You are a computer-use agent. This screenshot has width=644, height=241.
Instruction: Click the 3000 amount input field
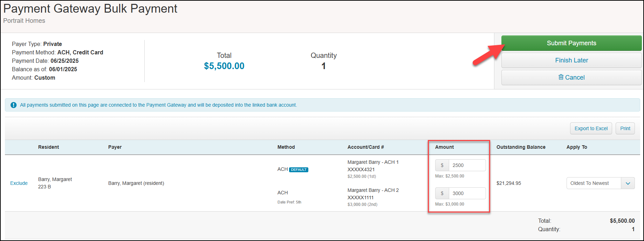[x=467, y=193]
